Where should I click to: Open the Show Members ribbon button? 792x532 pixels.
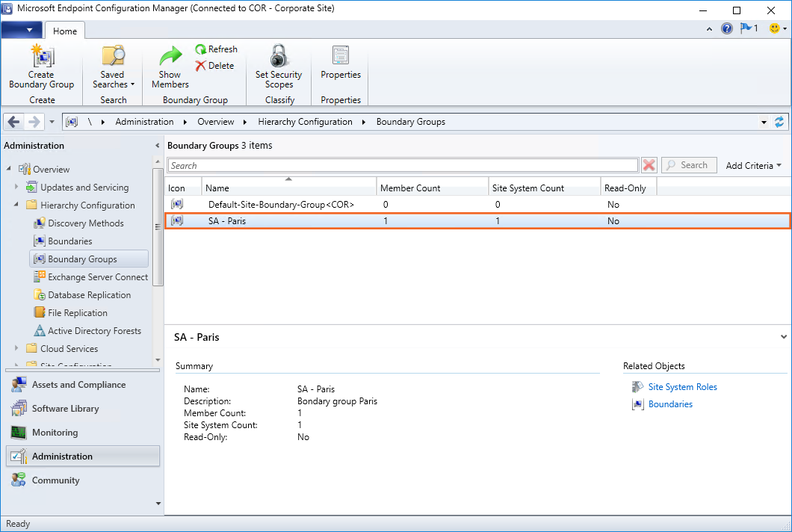point(170,67)
